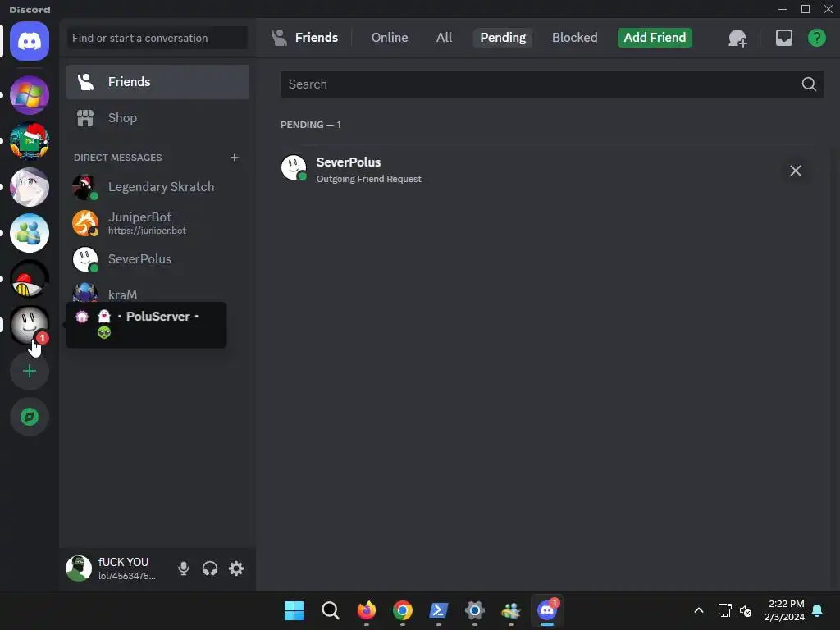Viewport: 840px width, 630px height.
Task: Open the Santa hat server icon
Action: click(30, 141)
